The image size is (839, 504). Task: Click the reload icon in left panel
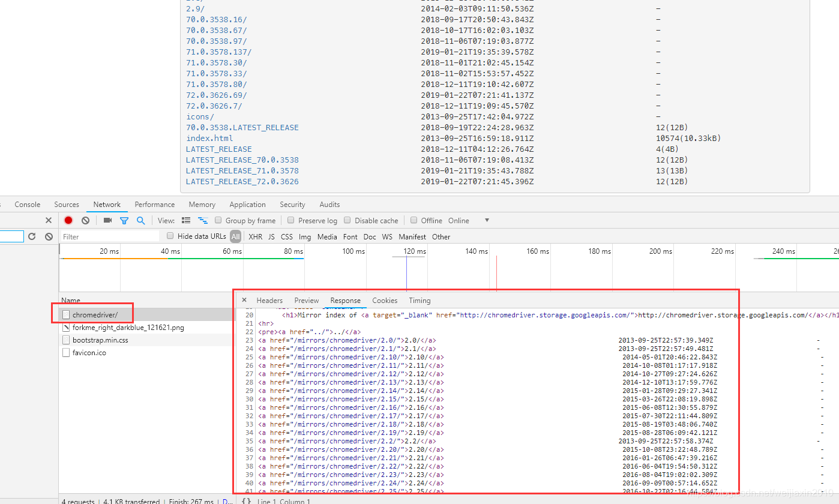32,236
